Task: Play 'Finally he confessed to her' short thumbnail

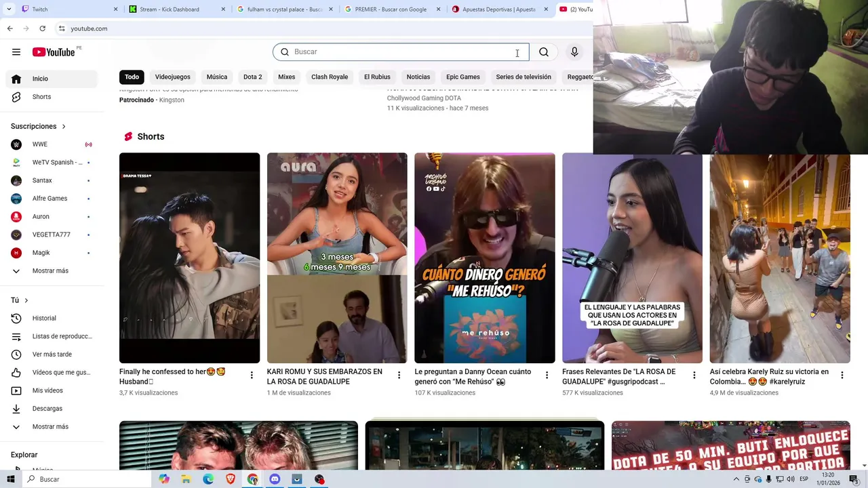Action: coord(189,258)
